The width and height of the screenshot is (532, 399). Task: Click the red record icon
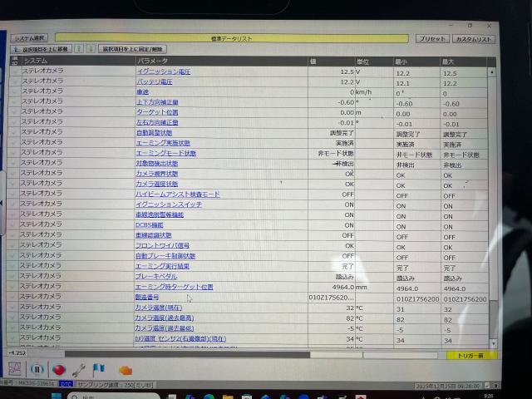(59, 368)
